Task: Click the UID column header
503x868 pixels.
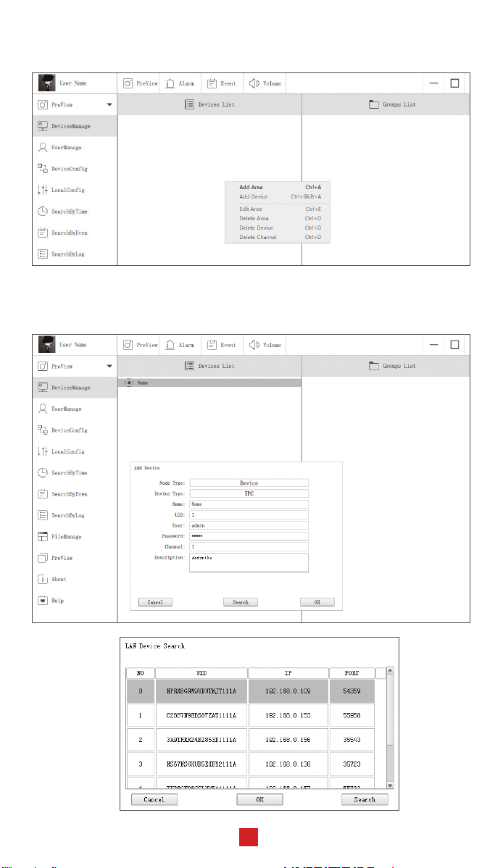Action: (201, 673)
